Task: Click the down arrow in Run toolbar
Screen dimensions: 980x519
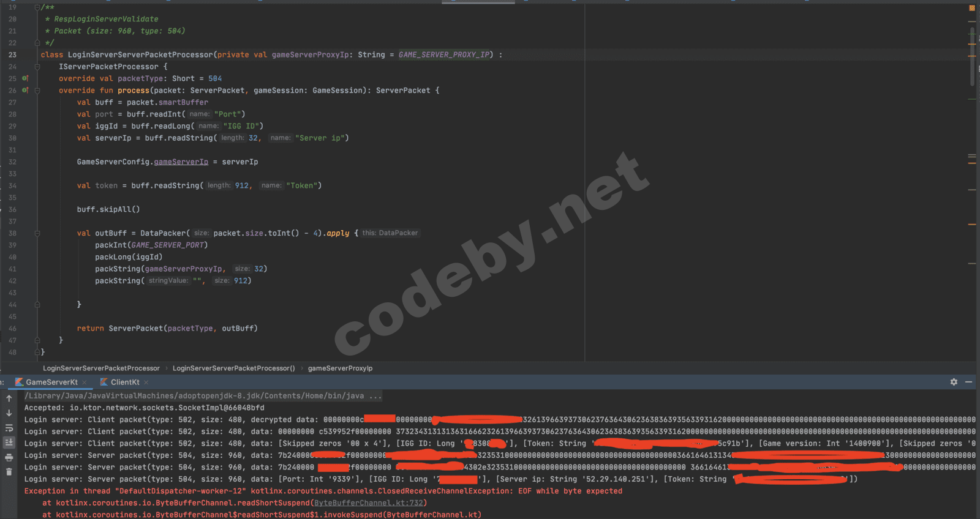Action: click(x=9, y=413)
